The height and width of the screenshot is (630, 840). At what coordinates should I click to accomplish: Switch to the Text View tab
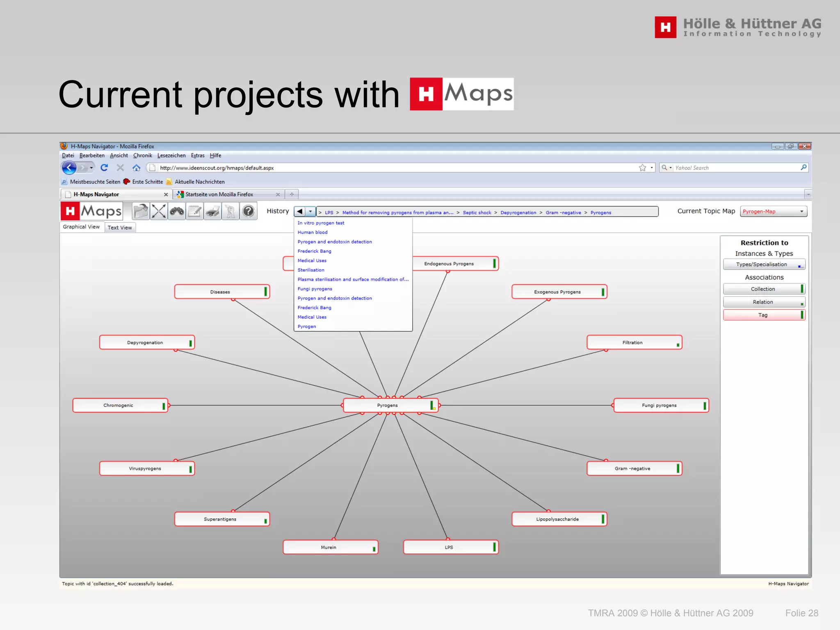120,228
